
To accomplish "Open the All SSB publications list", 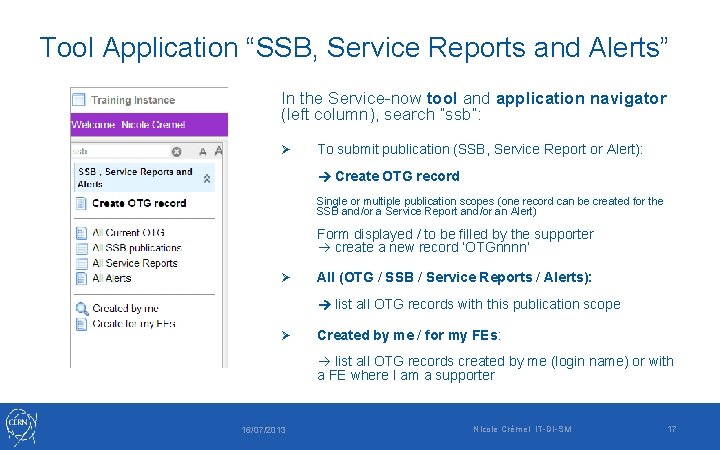I will (x=137, y=248).
